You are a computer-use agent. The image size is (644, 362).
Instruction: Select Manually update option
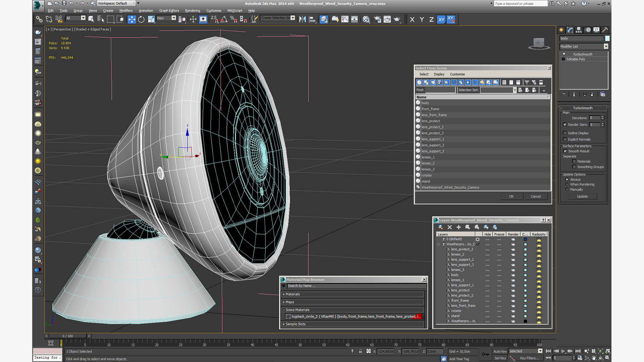pyautogui.click(x=567, y=189)
